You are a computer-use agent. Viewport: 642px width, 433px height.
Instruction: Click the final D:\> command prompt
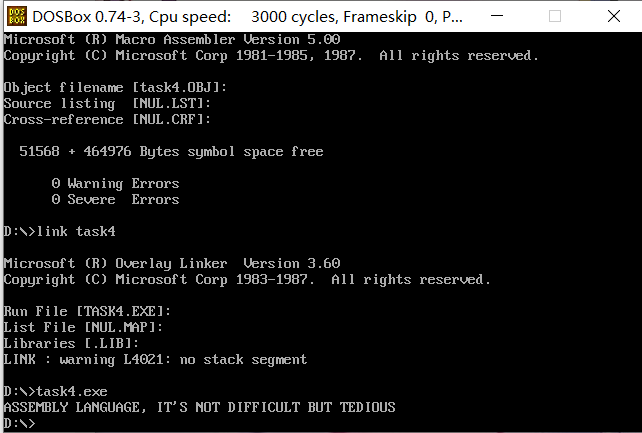pos(20,423)
